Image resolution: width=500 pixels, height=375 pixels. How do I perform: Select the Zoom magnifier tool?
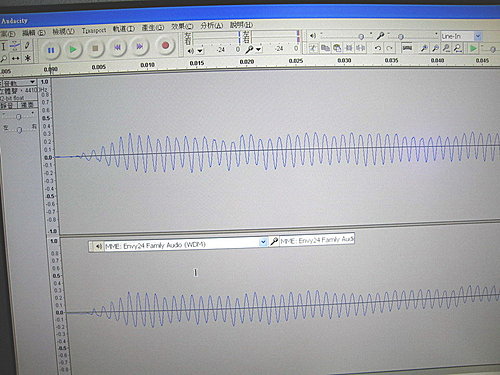pos(3,59)
